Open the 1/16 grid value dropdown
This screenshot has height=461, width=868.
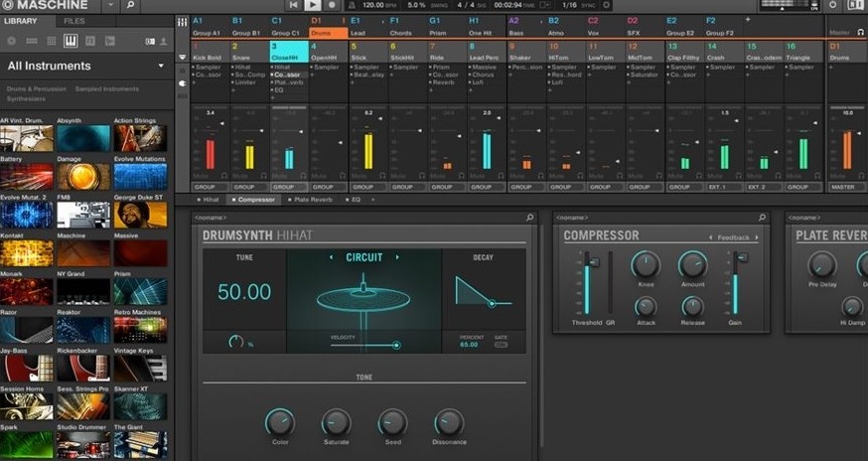(x=569, y=5)
